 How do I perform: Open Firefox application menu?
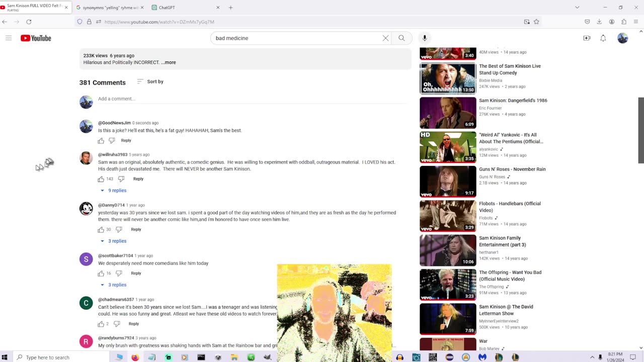636,22
